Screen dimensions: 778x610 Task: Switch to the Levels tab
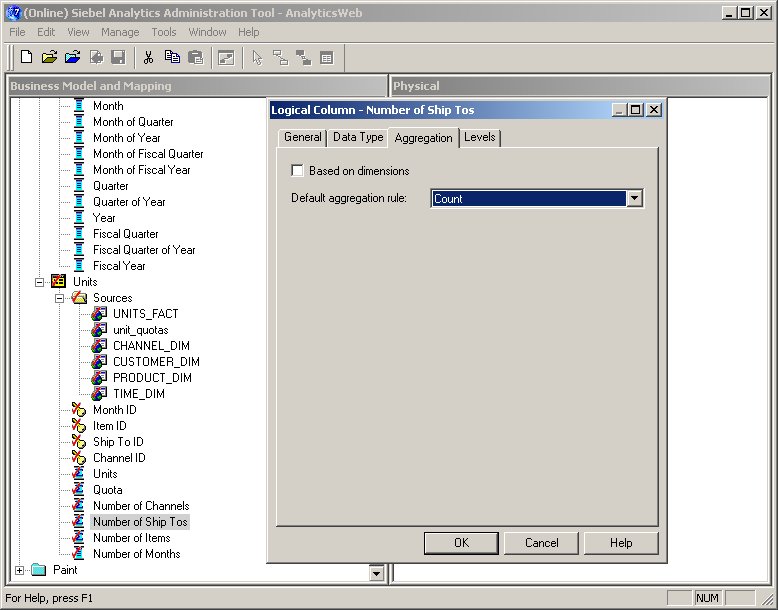[480, 137]
